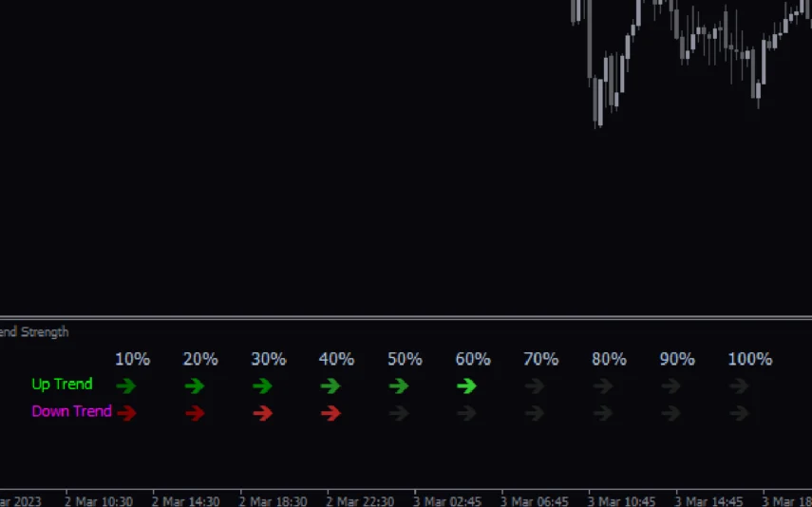Select the red Down Trend arrow at 40%
Viewport: 812px width, 507px height.
(330, 413)
